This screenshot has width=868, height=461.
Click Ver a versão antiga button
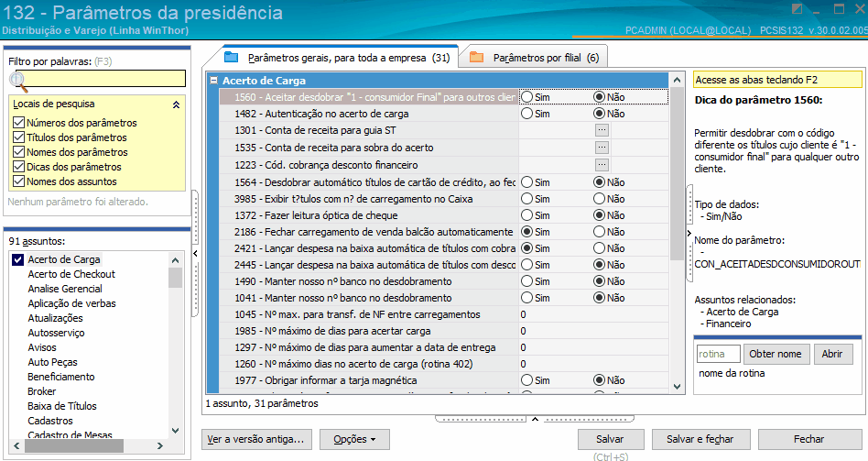pyautogui.click(x=256, y=439)
